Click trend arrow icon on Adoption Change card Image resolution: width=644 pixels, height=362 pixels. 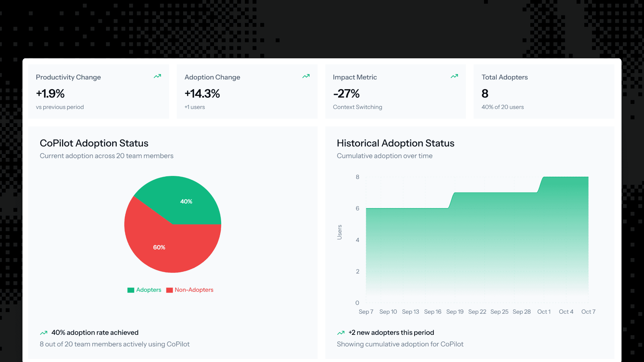click(x=306, y=76)
